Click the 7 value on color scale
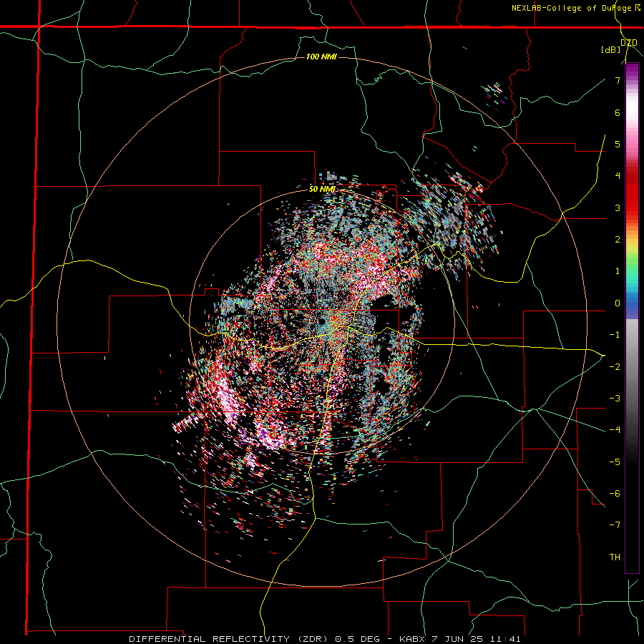This screenshot has width=644, height=644. coord(618,80)
